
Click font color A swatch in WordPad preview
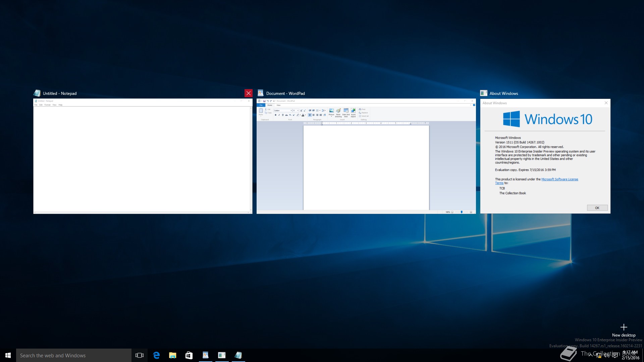point(303,115)
